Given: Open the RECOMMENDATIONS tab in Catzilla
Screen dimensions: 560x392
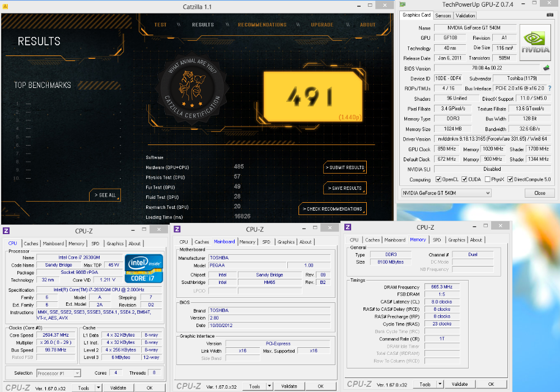Looking at the screenshot, I should tap(262, 25).
